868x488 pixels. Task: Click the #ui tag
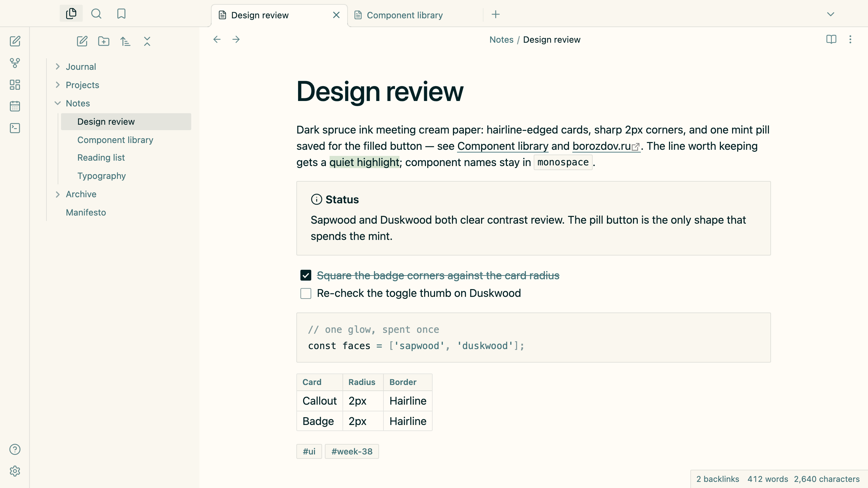309,451
